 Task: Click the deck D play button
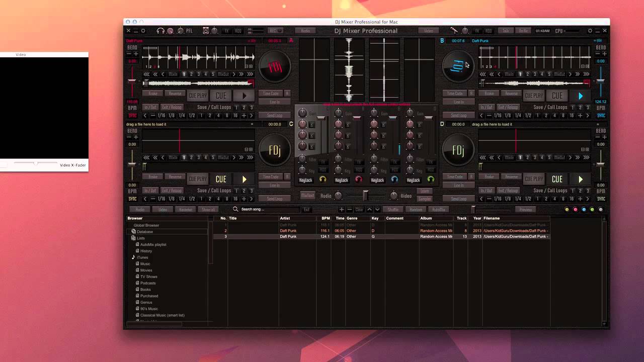(x=581, y=179)
